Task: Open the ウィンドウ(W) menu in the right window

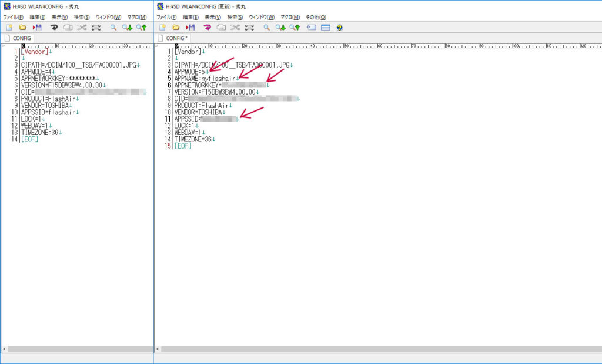Action: point(262,17)
